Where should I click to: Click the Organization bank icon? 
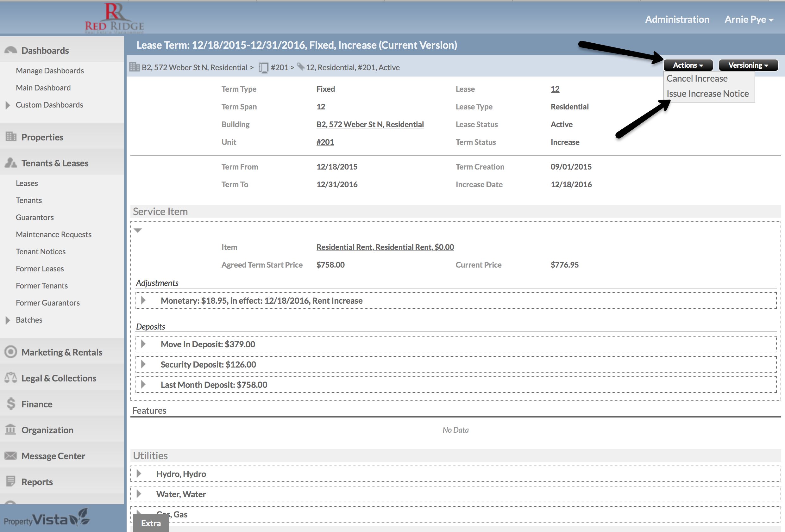[x=10, y=430]
